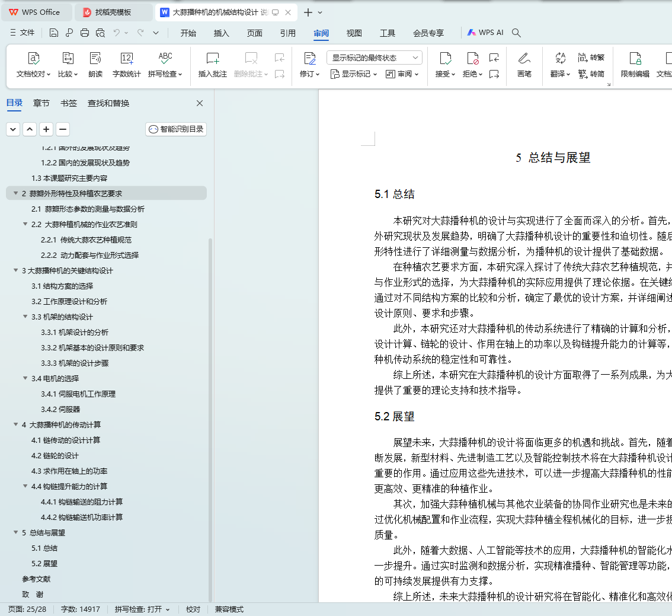Click the print preview icon

click(x=100, y=33)
